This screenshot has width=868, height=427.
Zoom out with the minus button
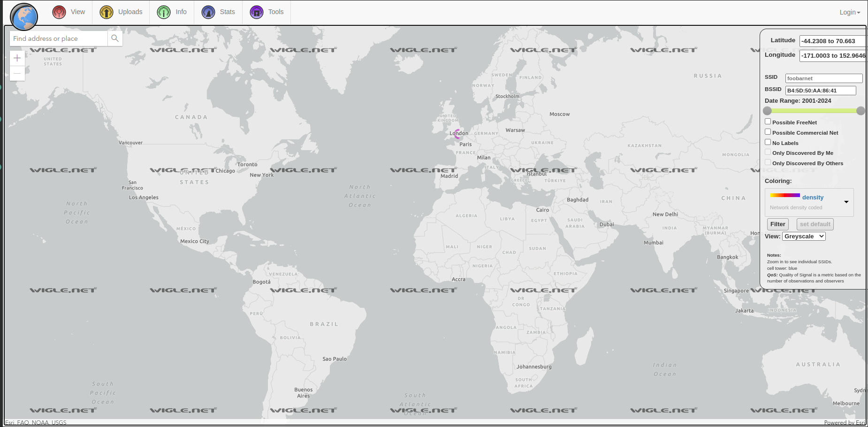pyautogui.click(x=17, y=73)
